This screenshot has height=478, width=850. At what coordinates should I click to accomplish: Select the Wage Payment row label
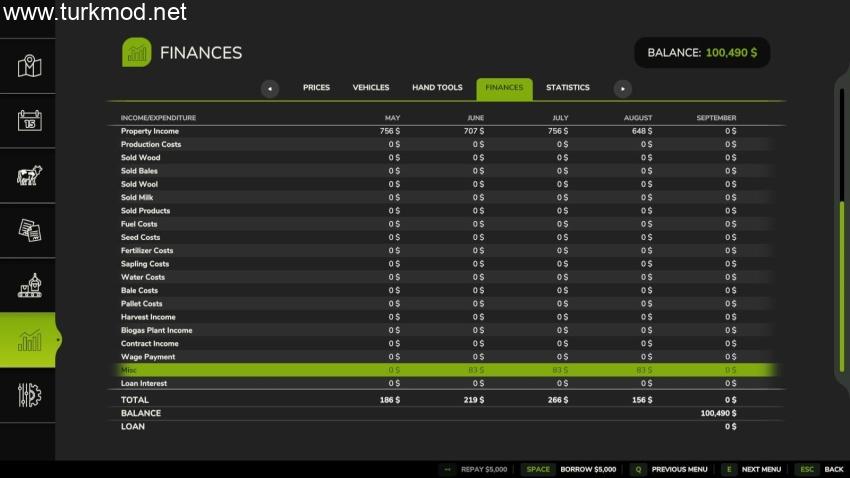148,357
